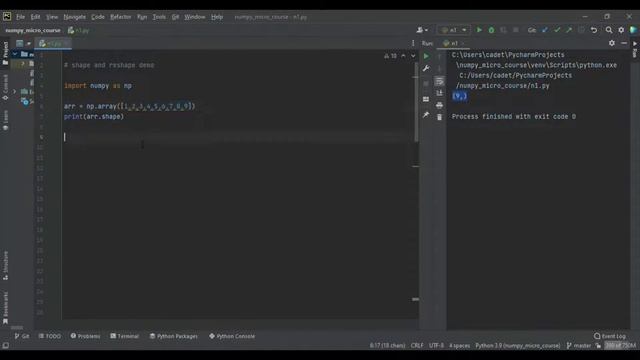
Task: Open the Window menu
Action: 195,17
